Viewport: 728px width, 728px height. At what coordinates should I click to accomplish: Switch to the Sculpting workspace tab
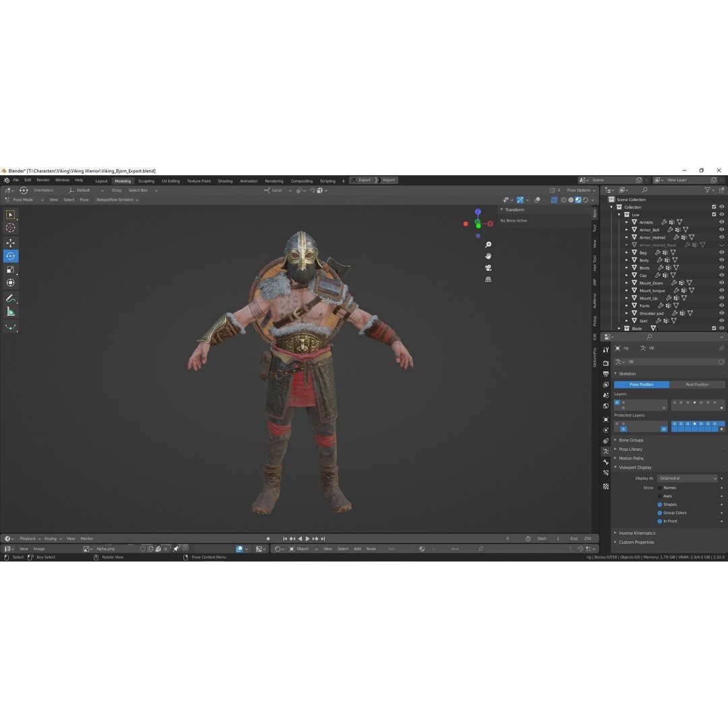[x=146, y=181]
